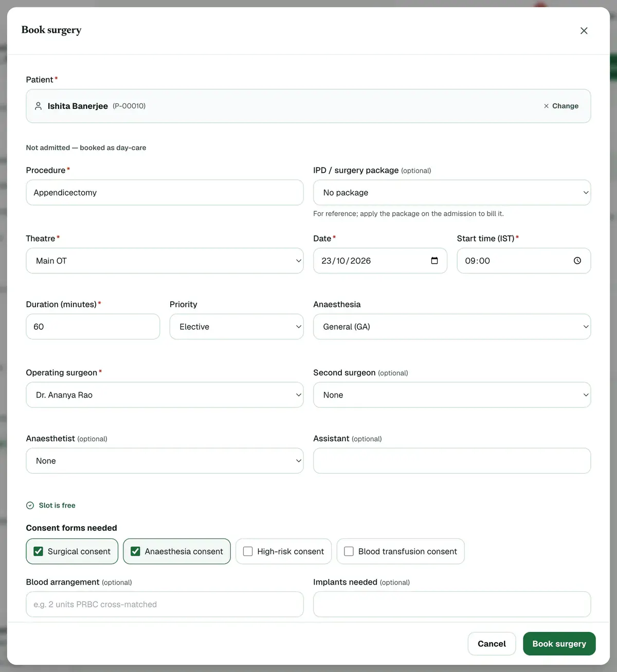
Task: Open the Operating surgeon dropdown
Action: click(x=165, y=395)
